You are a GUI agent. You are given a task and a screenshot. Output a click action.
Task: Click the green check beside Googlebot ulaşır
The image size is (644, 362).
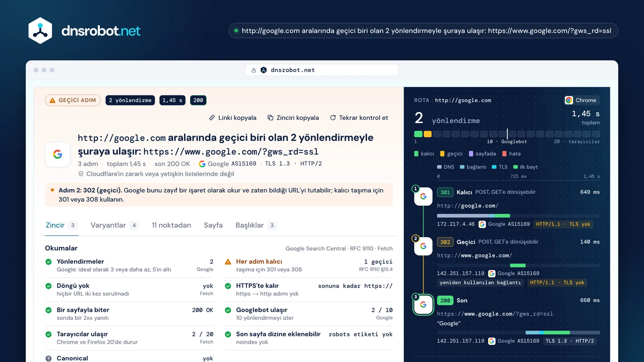click(228, 310)
